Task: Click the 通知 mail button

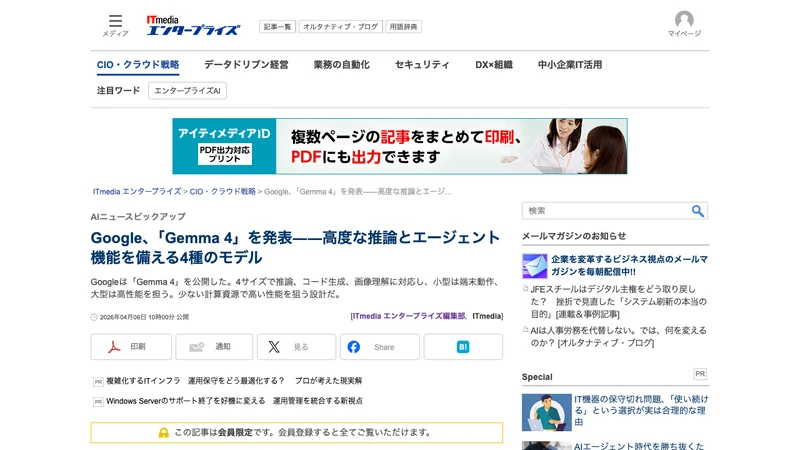Action: (214, 347)
